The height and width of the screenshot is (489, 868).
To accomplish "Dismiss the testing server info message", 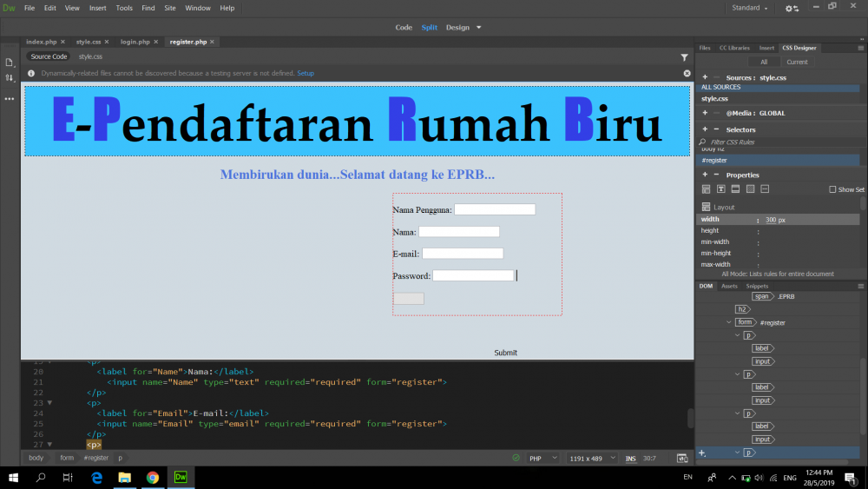I will 687,73.
